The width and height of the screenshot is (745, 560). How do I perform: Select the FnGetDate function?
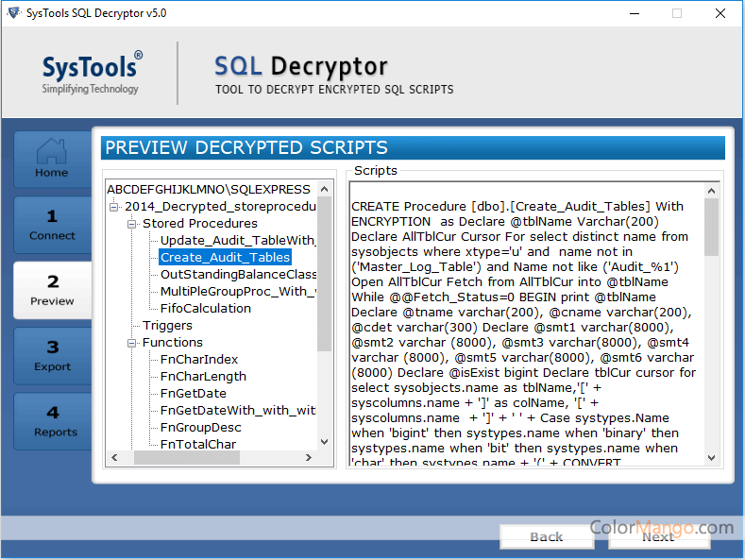[193, 394]
